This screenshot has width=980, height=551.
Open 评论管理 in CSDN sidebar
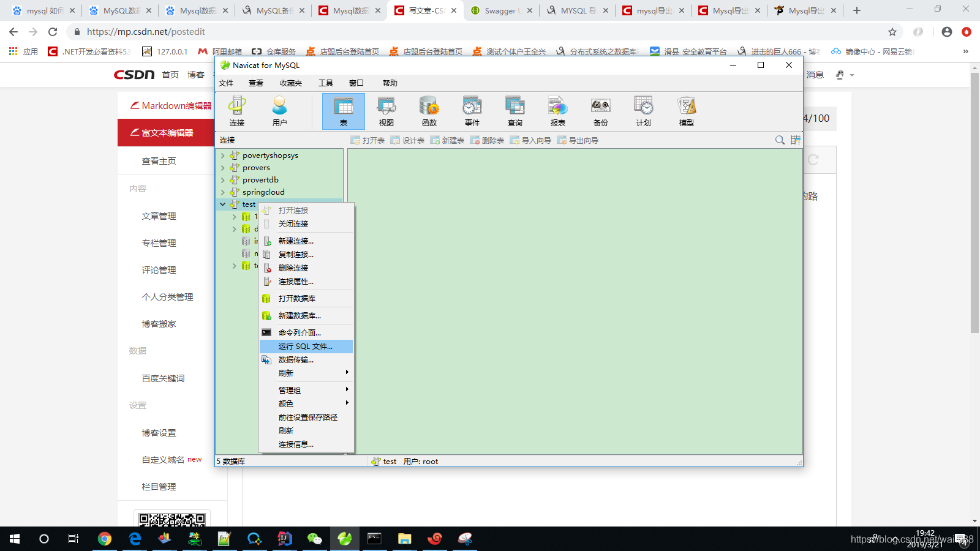tap(159, 270)
